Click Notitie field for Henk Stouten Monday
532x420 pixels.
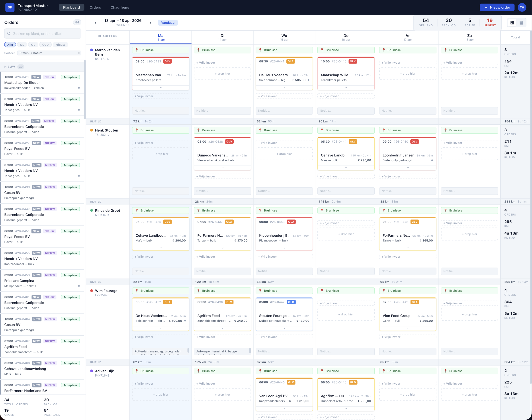point(161,191)
